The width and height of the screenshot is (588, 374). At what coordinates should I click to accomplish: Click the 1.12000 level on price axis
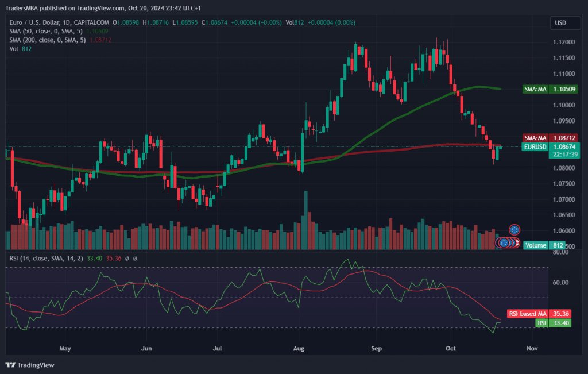[x=564, y=43]
